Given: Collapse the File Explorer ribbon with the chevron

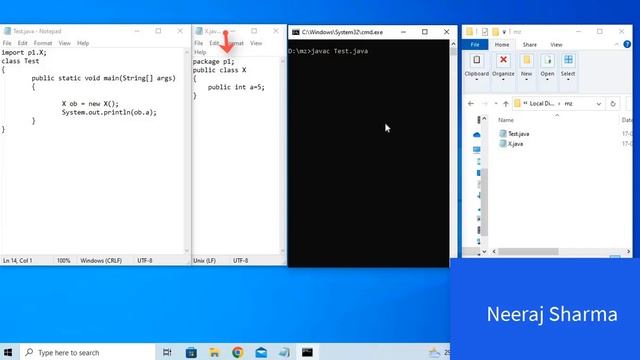Looking at the screenshot, I should (616, 44).
